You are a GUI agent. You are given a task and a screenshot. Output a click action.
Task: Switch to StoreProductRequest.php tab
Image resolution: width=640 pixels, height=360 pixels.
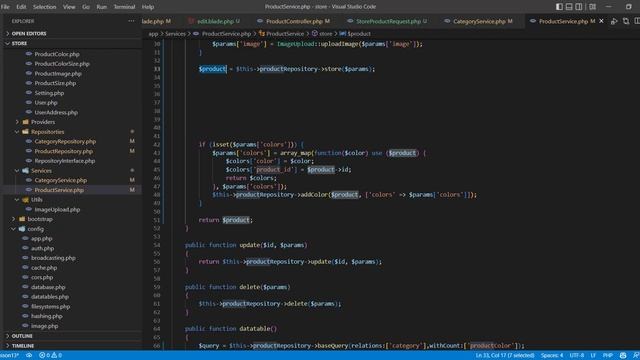click(388, 21)
